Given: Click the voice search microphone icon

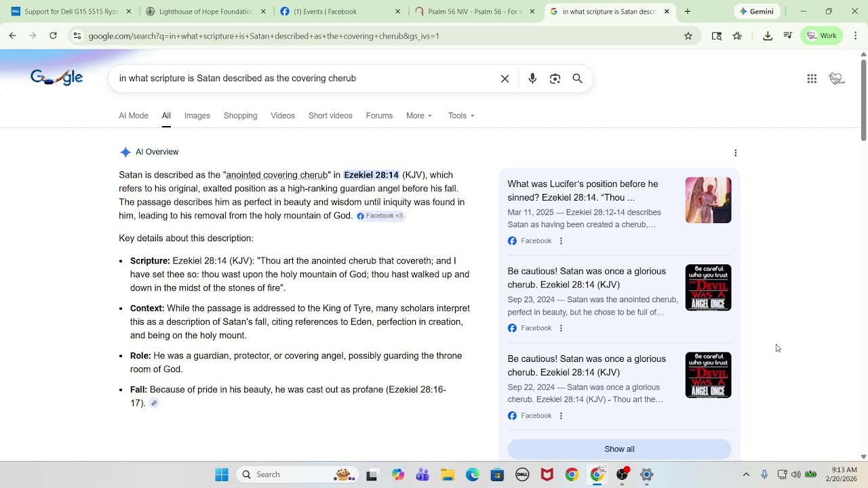Looking at the screenshot, I should coord(532,79).
